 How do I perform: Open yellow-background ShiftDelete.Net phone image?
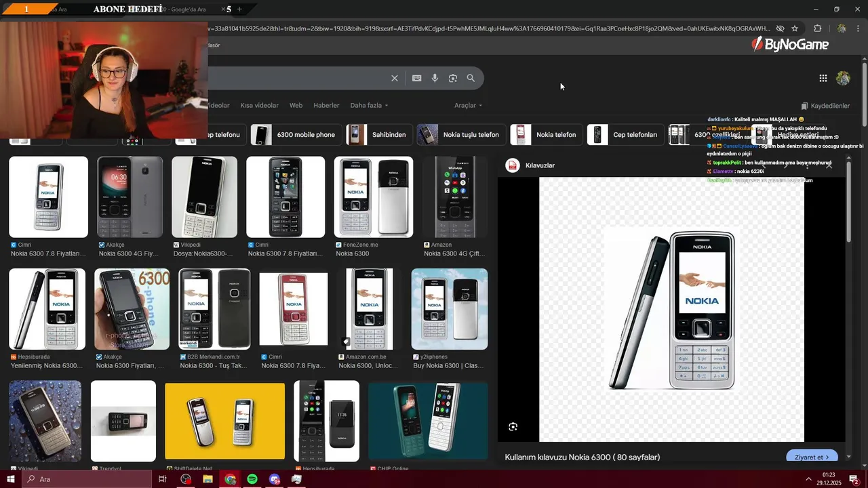point(224,421)
